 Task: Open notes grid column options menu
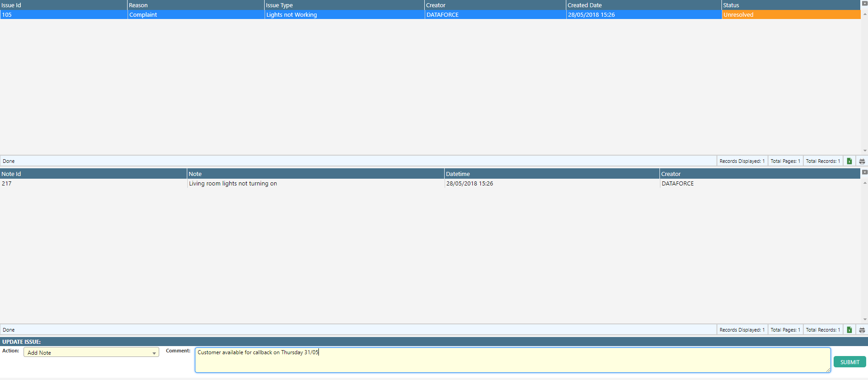864,172
